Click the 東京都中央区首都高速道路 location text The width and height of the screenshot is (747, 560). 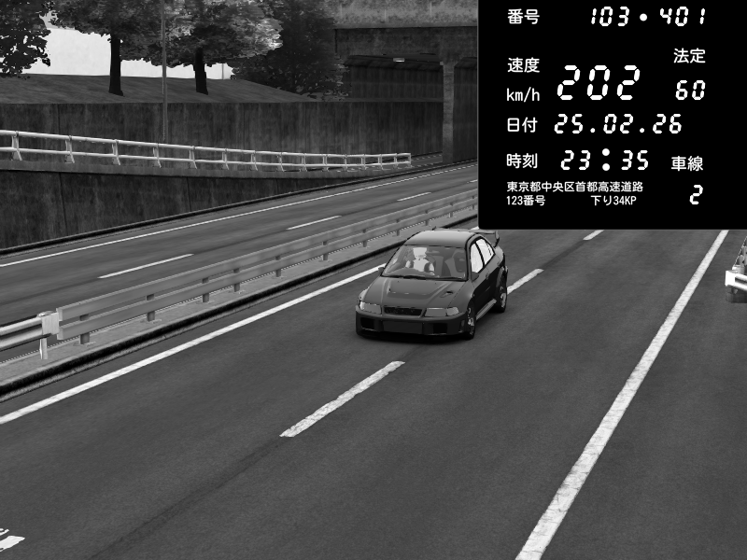coord(574,187)
